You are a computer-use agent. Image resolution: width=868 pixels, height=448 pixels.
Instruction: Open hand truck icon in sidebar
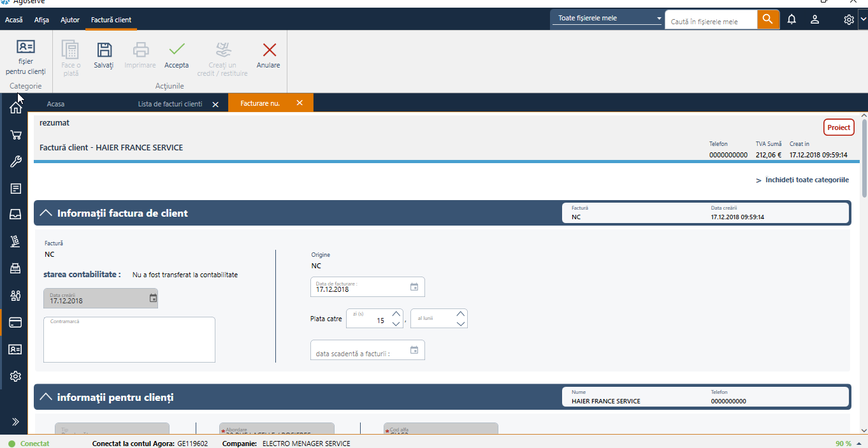point(16,242)
